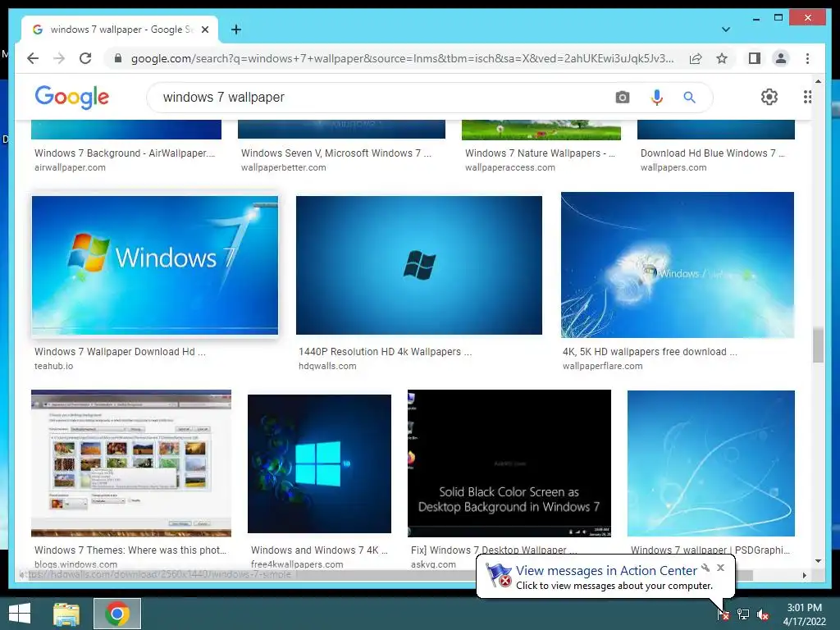Open Windows 7 Themes: Where was this photo
This screenshot has height=630, width=840.
[x=130, y=550]
